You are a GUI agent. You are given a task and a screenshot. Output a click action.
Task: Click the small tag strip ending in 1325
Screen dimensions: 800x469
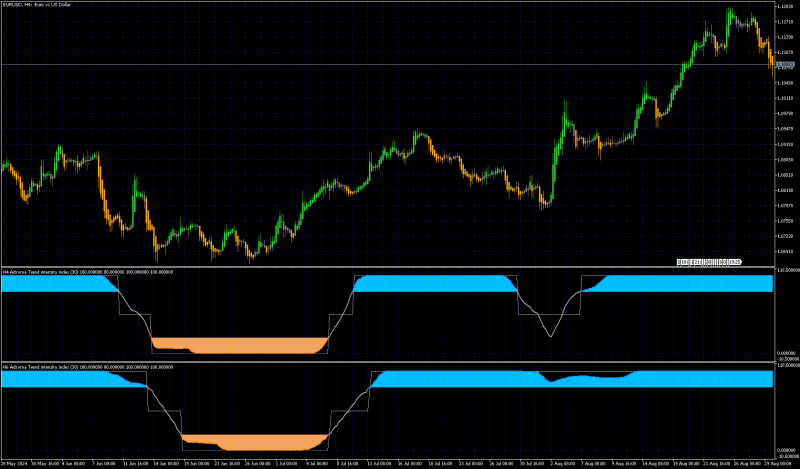pos(709,262)
